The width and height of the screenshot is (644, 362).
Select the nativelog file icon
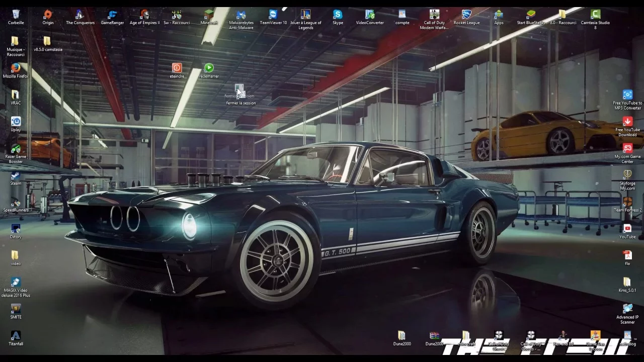(627, 335)
